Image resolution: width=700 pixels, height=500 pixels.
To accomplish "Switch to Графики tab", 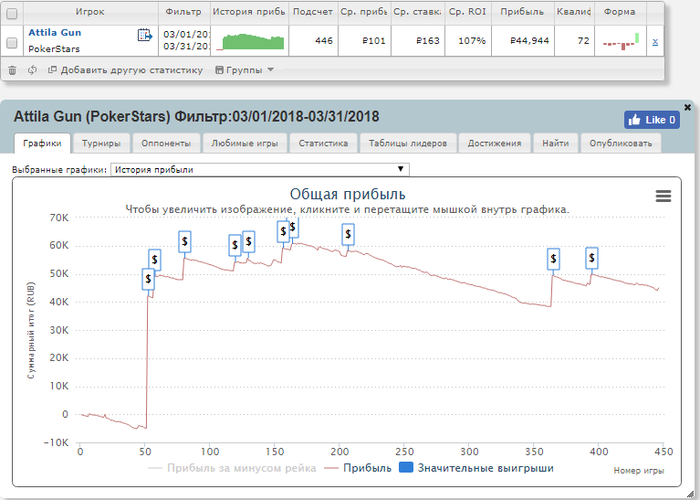I will [42, 143].
